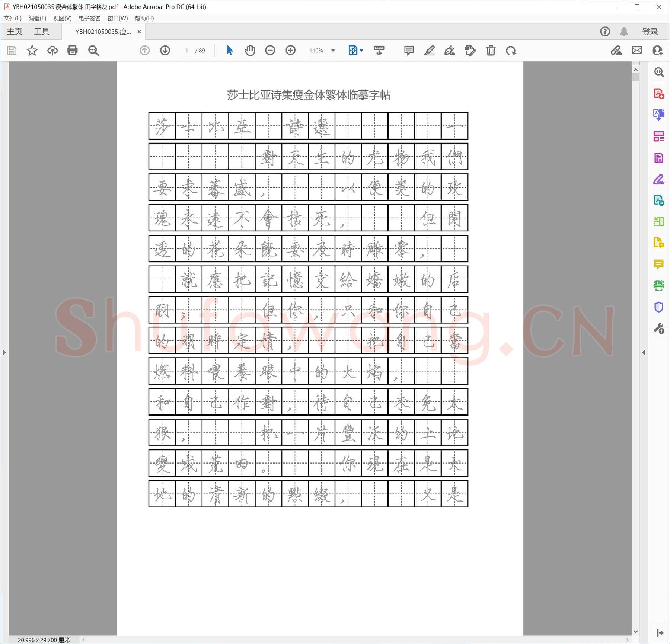Open the 电子签名 menu
670x644 pixels.
coord(89,18)
